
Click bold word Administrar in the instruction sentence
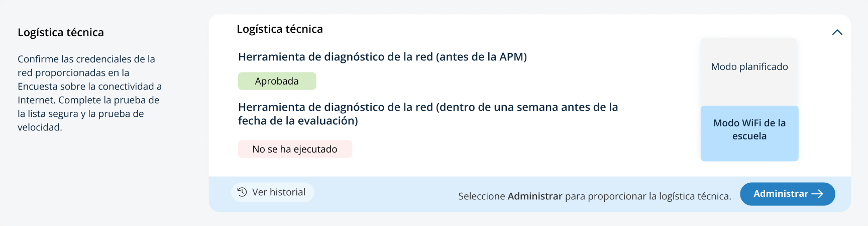534,196
